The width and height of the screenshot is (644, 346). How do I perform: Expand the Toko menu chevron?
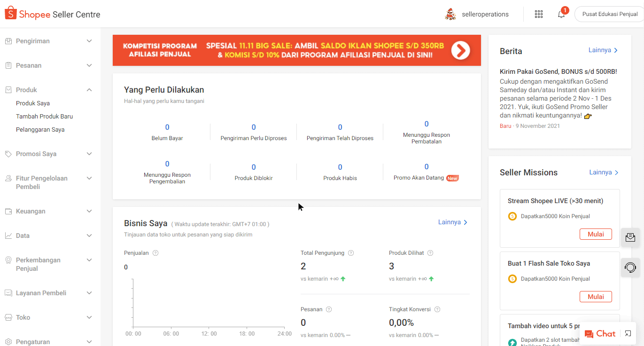point(89,318)
